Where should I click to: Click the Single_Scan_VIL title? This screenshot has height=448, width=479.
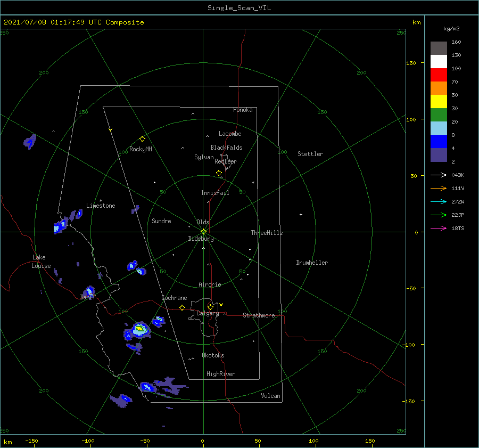(x=239, y=8)
